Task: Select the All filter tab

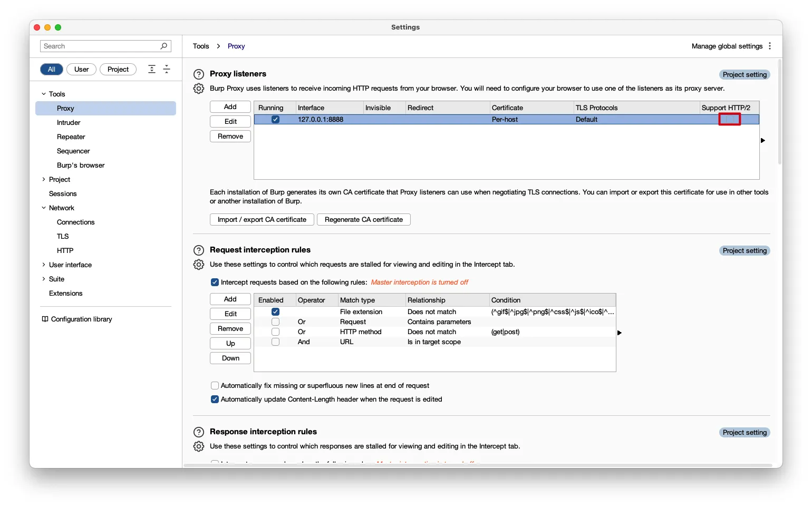Action: coord(52,69)
